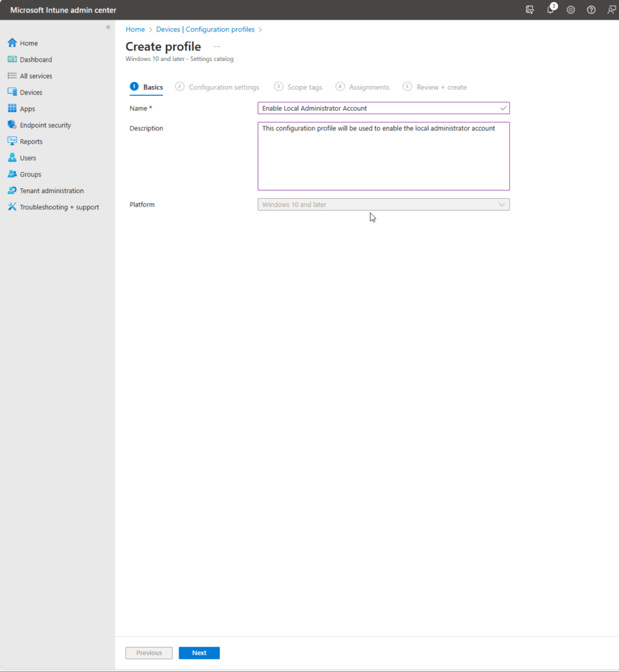Click inside the Description text box
The width and height of the screenshot is (619, 672).
click(x=383, y=156)
